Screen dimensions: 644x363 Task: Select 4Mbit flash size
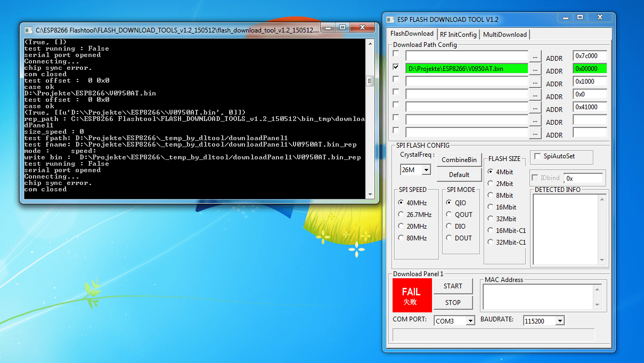(491, 172)
